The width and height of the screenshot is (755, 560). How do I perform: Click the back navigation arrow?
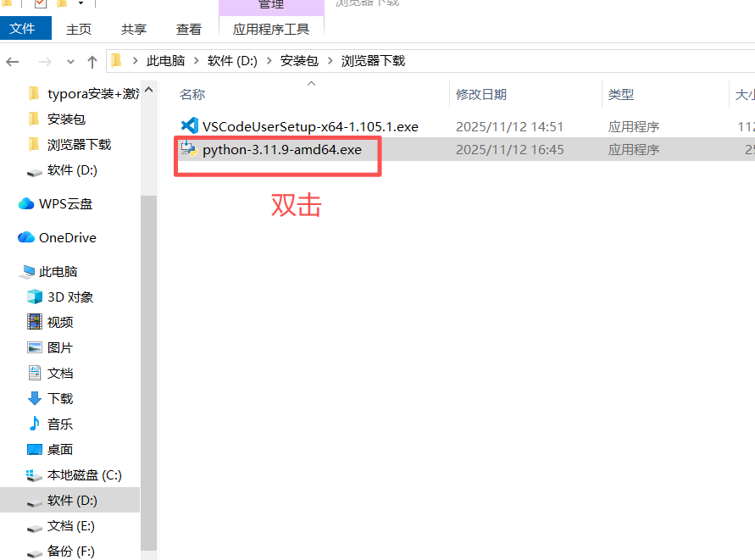pyautogui.click(x=13, y=62)
